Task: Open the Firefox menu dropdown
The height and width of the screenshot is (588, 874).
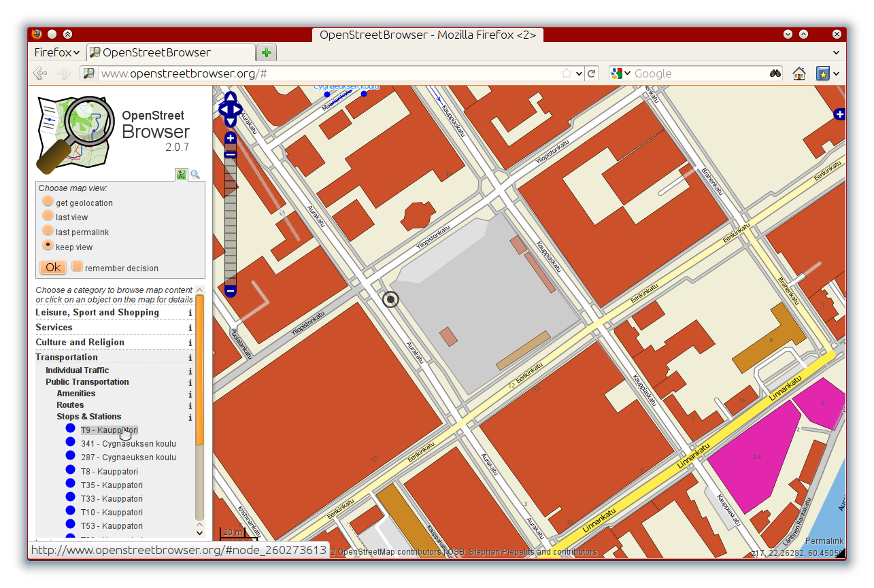Action: click(57, 52)
